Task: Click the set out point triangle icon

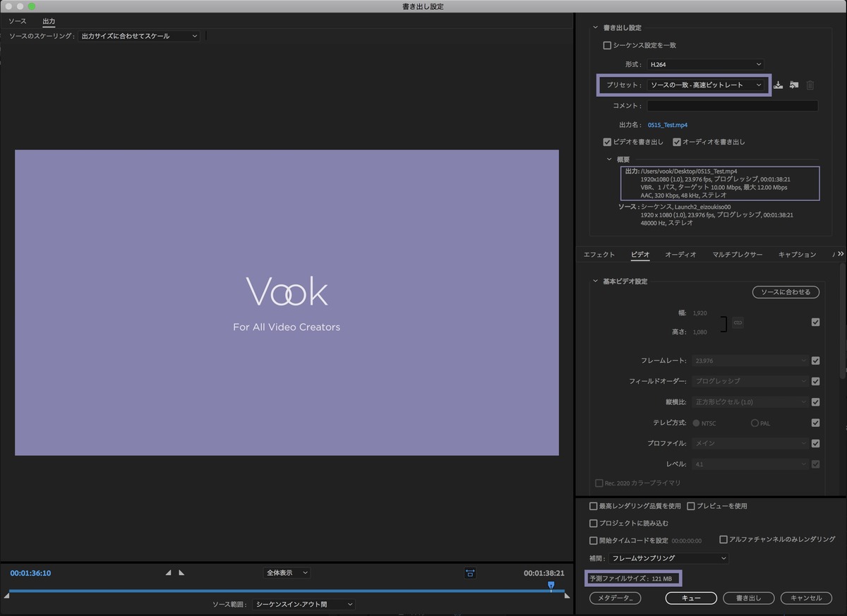Action: 181,573
